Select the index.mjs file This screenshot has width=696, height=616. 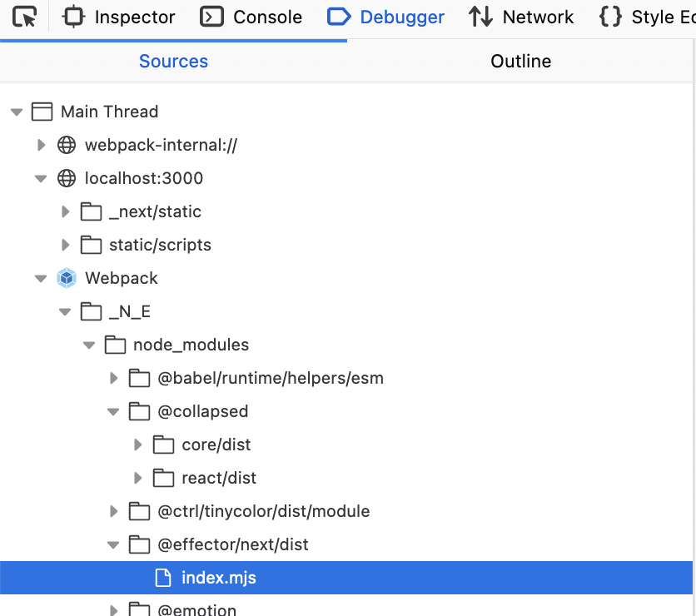219,578
